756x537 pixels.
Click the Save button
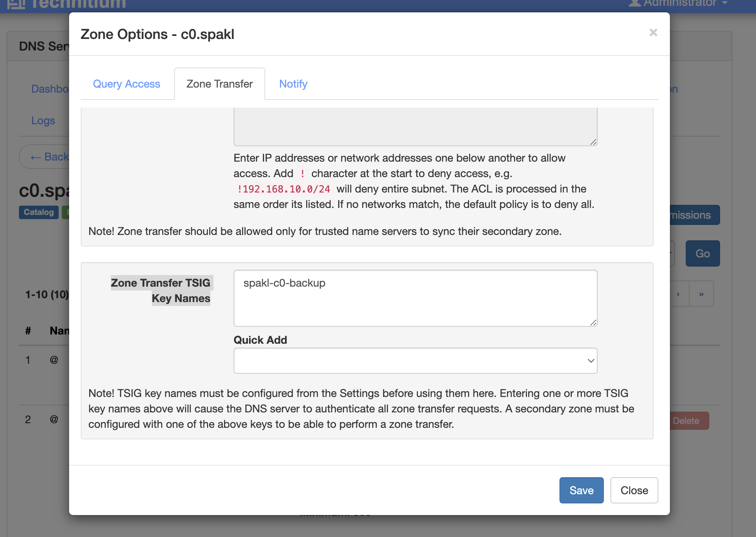[581, 490]
